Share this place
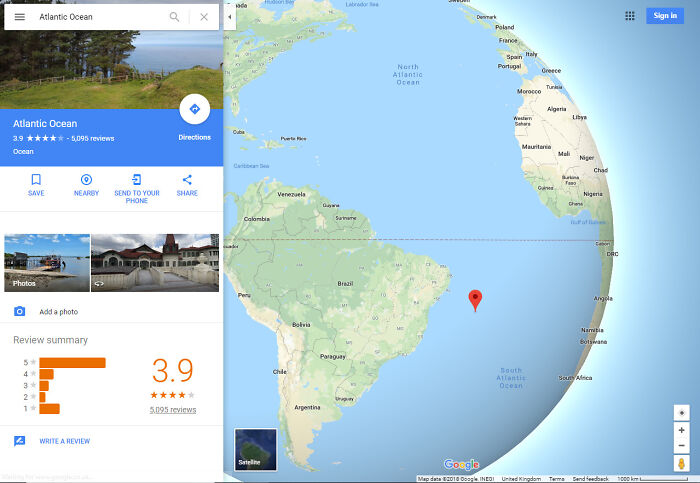Image resolution: width=700 pixels, height=483 pixels. pyautogui.click(x=187, y=179)
